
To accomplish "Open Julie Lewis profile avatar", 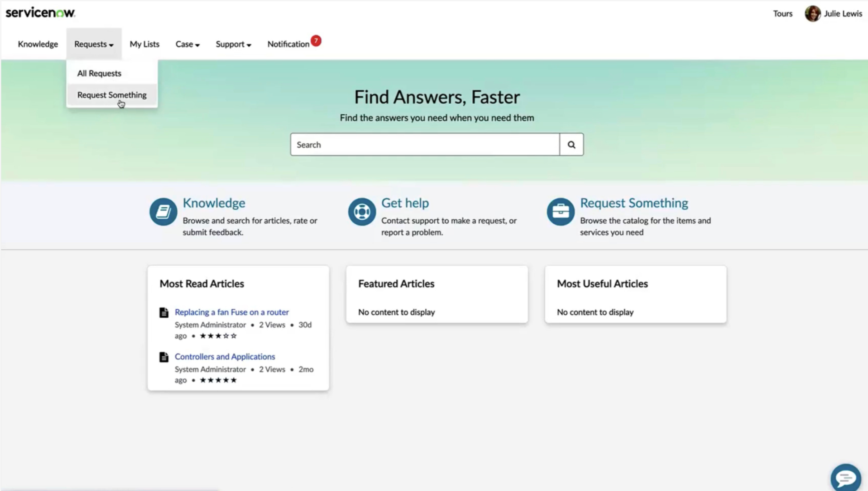I will pos(812,14).
